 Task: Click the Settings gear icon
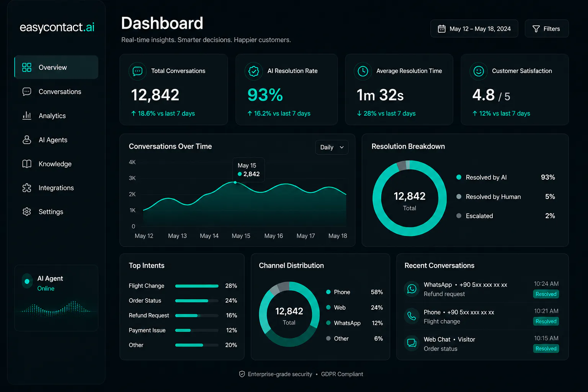pyautogui.click(x=27, y=212)
